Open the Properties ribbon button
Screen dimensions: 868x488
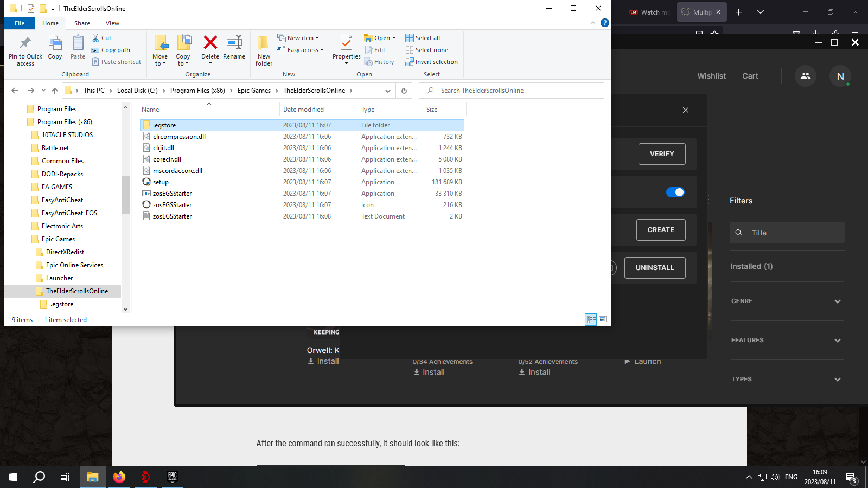pyautogui.click(x=346, y=49)
